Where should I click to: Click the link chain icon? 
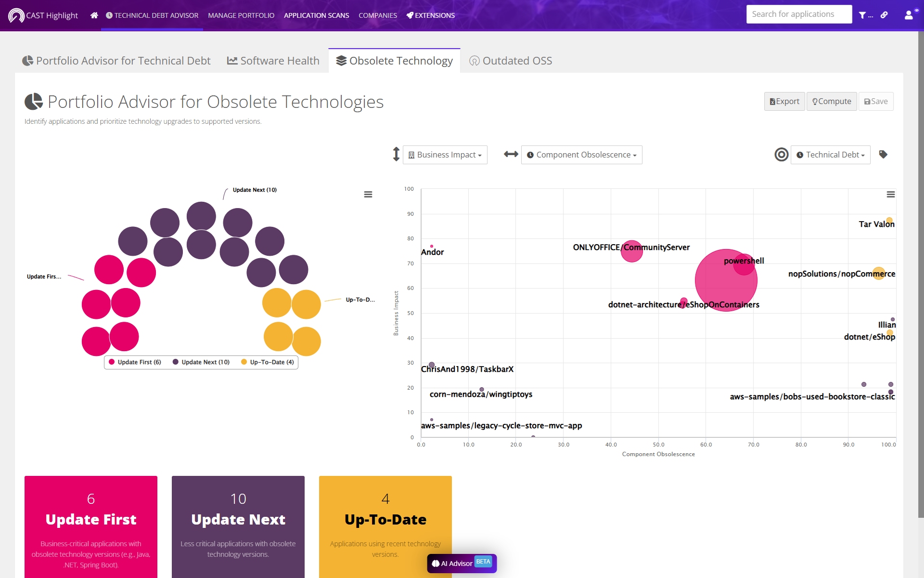pos(884,15)
